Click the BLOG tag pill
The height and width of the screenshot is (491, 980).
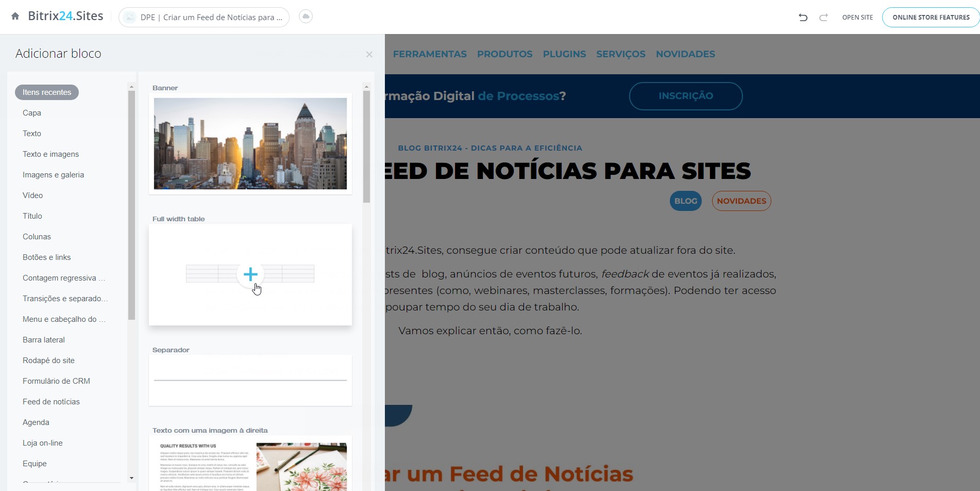pos(686,201)
